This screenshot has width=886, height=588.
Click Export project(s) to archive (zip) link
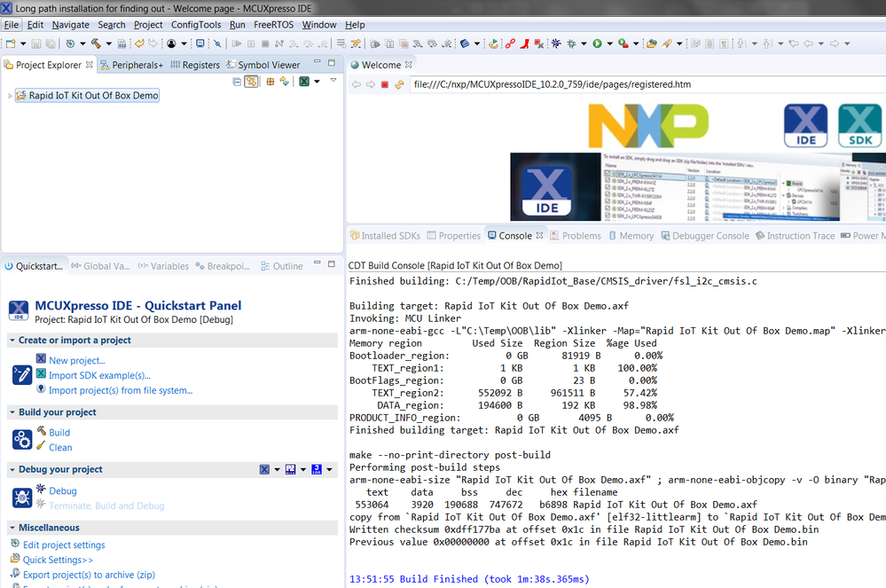[89, 575]
